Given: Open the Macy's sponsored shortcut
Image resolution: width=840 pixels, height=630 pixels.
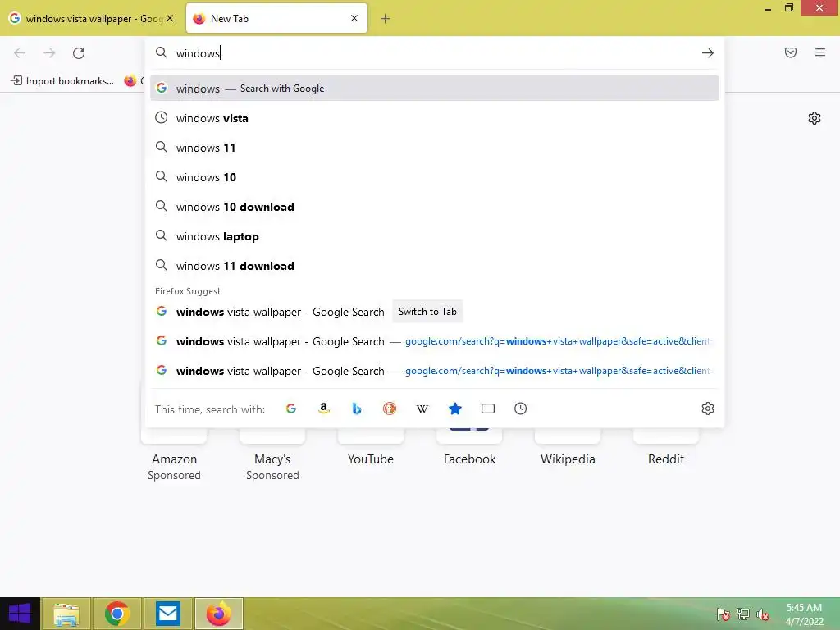Looking at the screenshot, I should tap(272, 459).
